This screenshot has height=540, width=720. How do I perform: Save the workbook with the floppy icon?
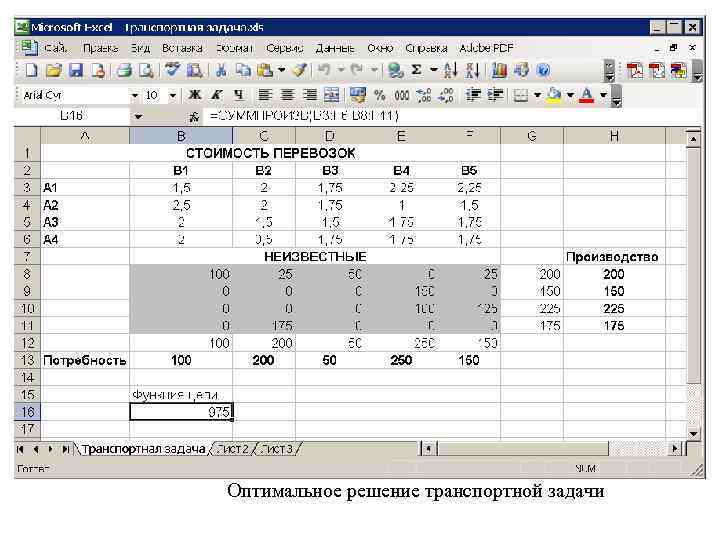click(x=76, y=70)
